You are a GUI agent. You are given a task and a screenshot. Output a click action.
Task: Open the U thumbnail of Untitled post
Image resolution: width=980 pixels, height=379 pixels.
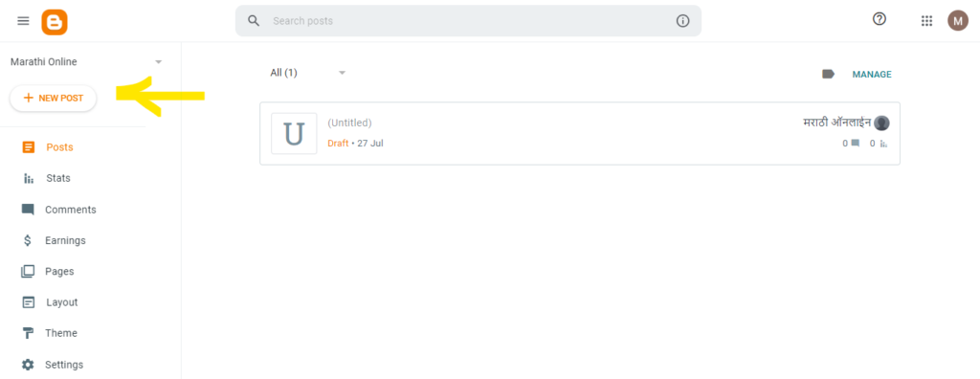tap(294, 133)
